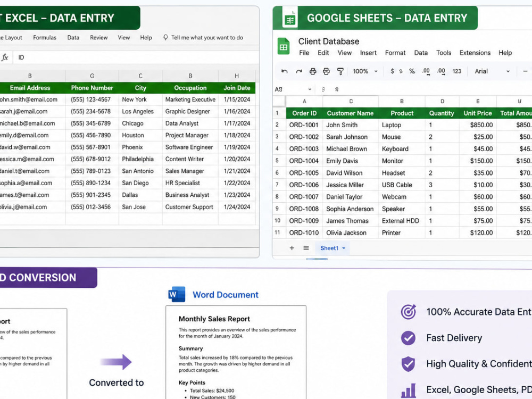Select the Occupation column header in Excel
This screenshot has height=399, width=532.
(x=190, y=88)
